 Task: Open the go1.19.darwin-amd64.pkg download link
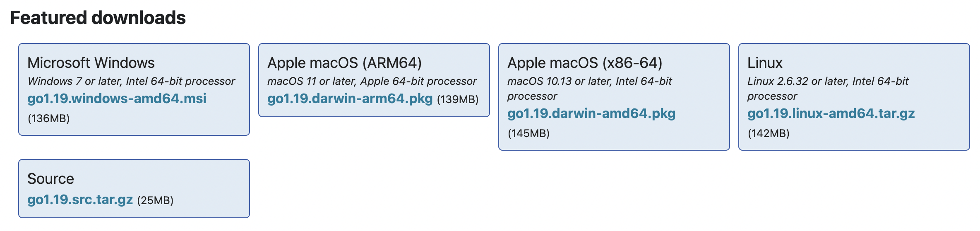pyautogui.click(x=591, y=113)
